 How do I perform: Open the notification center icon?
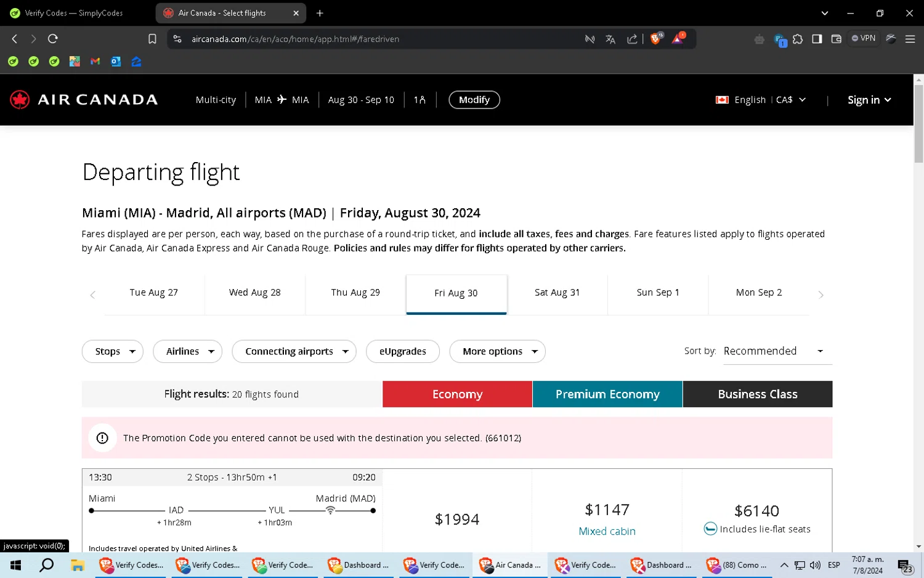point(904,565)
